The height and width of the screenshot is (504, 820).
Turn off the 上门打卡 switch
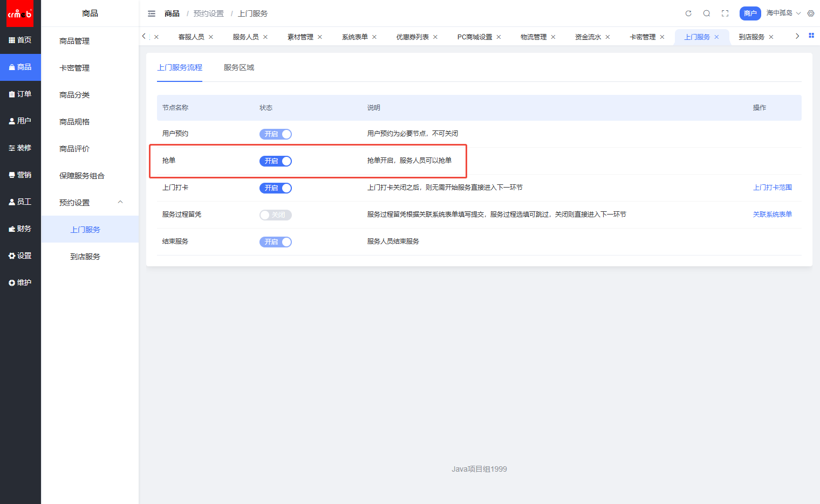click(276, 188)
